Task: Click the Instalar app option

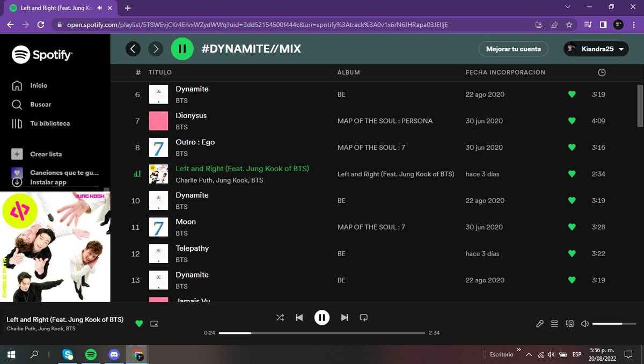Action: coord(39,182)
